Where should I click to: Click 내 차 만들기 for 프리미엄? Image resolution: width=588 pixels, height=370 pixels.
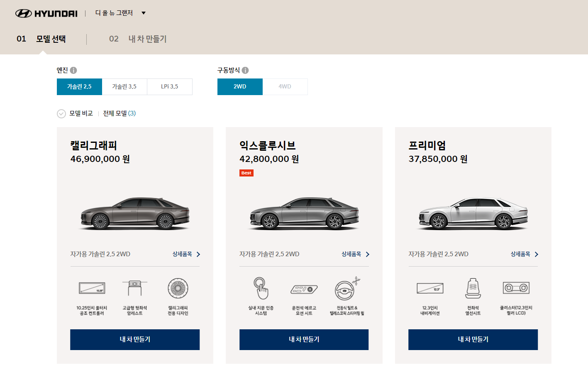pyautogui.click(x=473, y=340)
